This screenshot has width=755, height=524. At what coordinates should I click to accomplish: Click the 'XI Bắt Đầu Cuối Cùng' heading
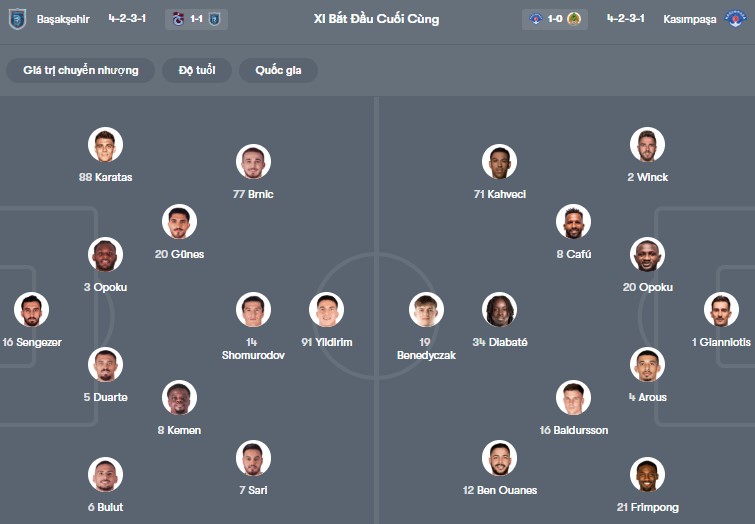(376, 18)
